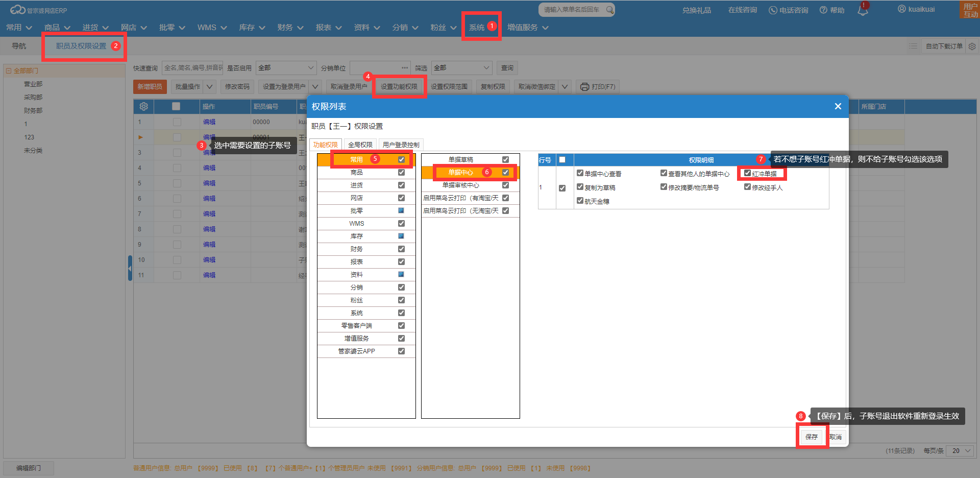Open the grid column settings gear icon
Viewport: 980px width, 478px height.
pyautogui.click(x=144, y=106)
